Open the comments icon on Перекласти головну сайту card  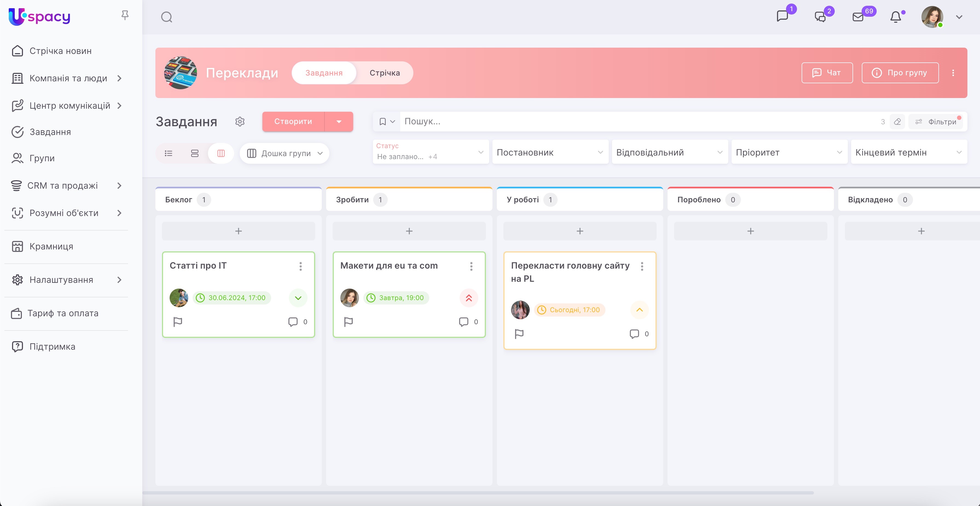click(x=634, y=334)
